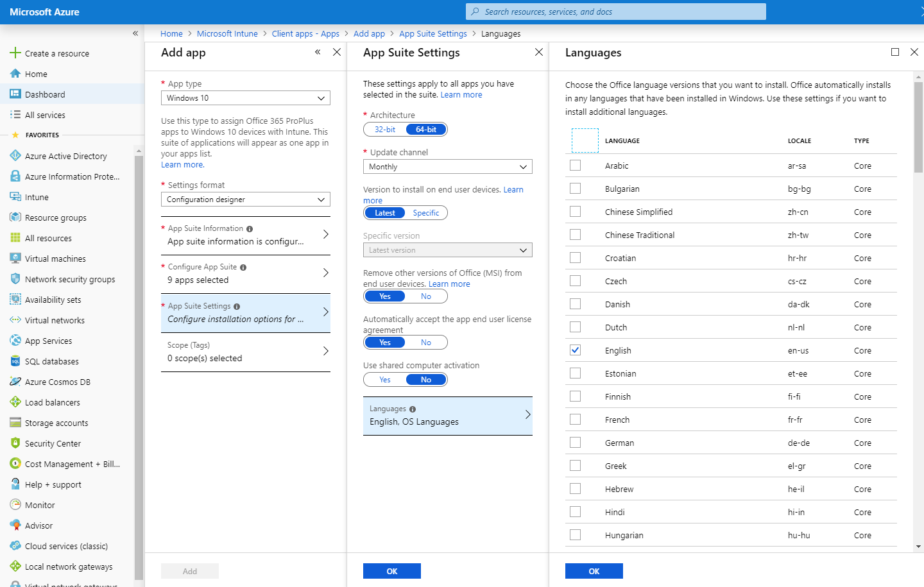The image size is (924, 587).
Task: Click the Load balancers icon
Action: [15, 402]
